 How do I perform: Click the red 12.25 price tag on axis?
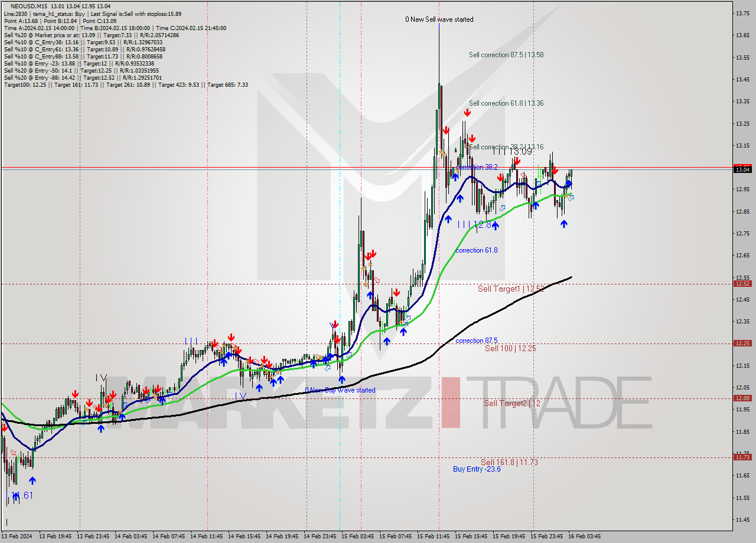click(x=742, y=344)
